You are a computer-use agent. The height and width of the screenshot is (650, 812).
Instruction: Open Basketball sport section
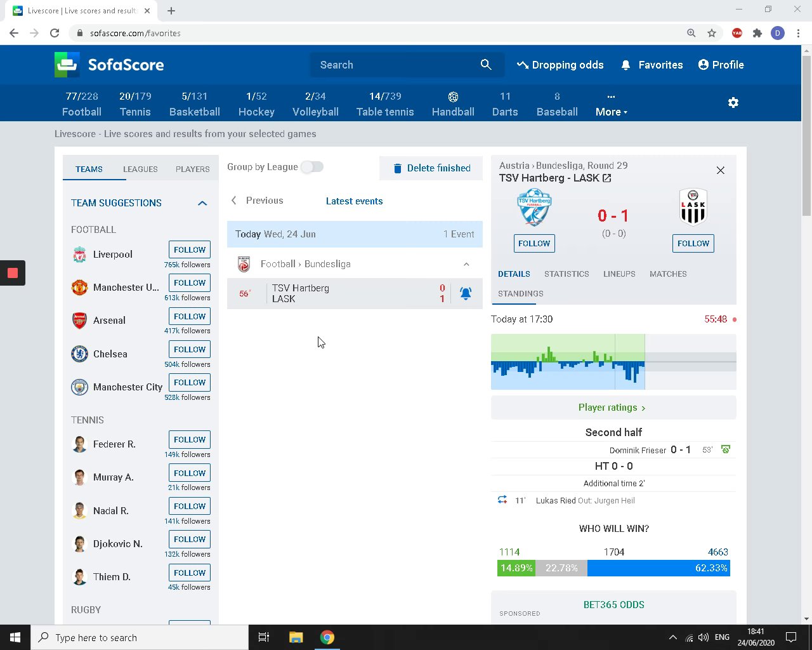click(x=195, y=104)
